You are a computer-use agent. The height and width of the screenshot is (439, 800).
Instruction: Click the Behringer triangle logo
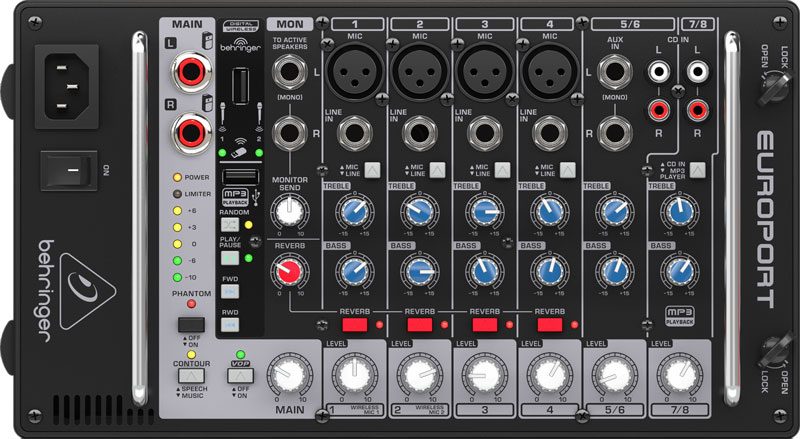click(87, 291)
